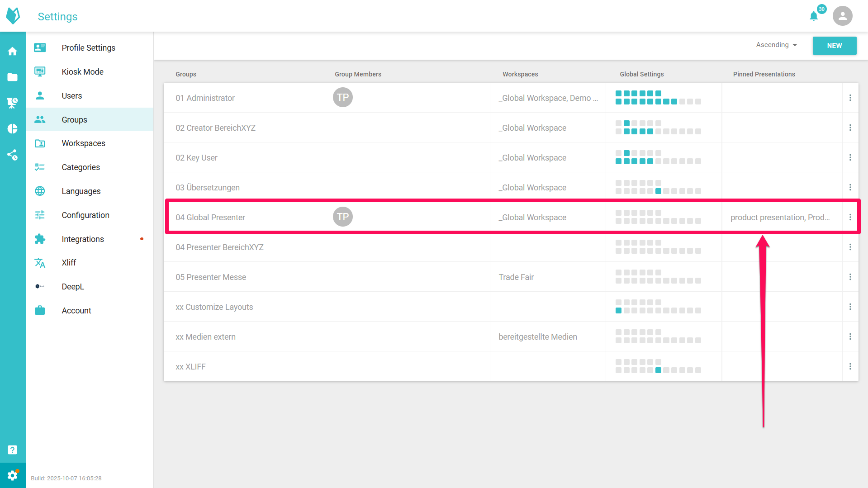Open the folder icon in left rail
This screenshot has height=488, width=868.
tap(13, 77)
